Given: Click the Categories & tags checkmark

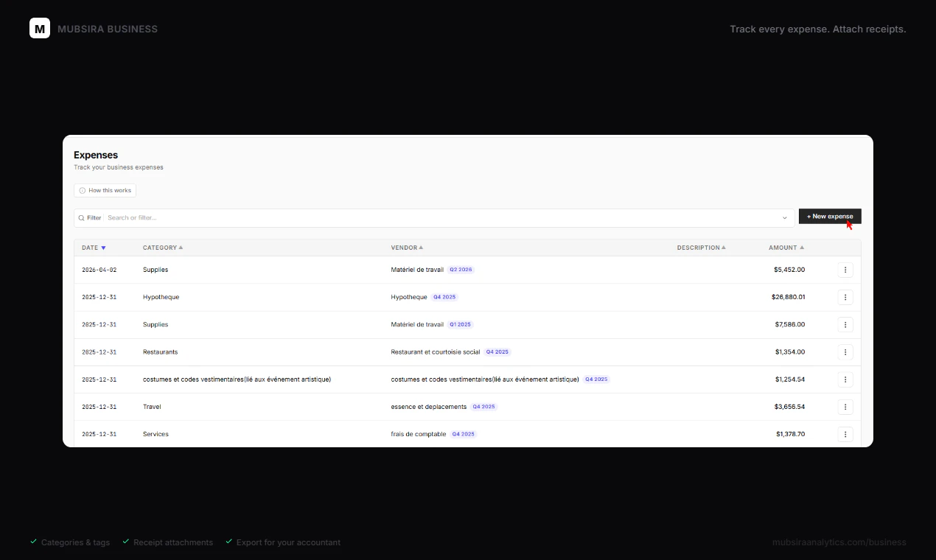Looking at the screenshot, I should click(x=33, y=542).
